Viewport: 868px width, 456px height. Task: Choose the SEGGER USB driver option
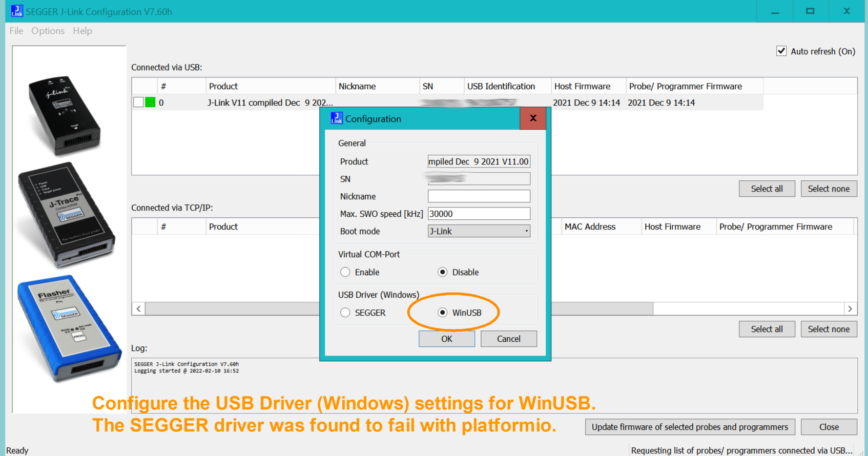coord(345,313)
